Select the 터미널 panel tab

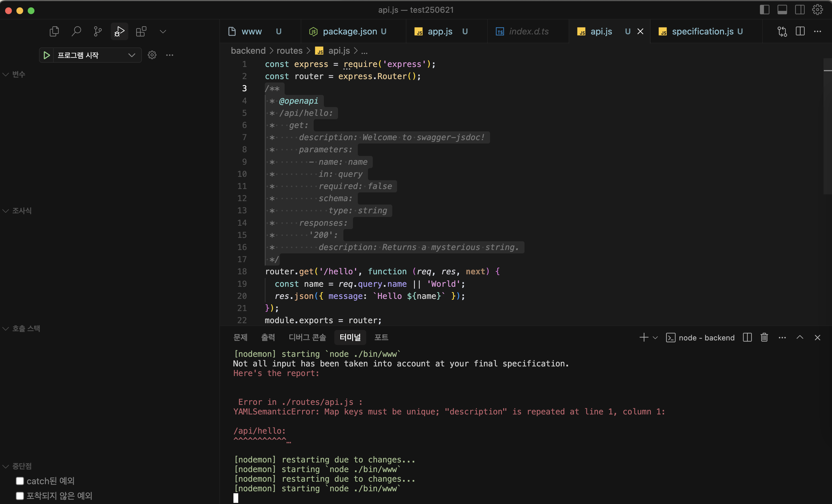pyautogui.click(x=350, y=337)
